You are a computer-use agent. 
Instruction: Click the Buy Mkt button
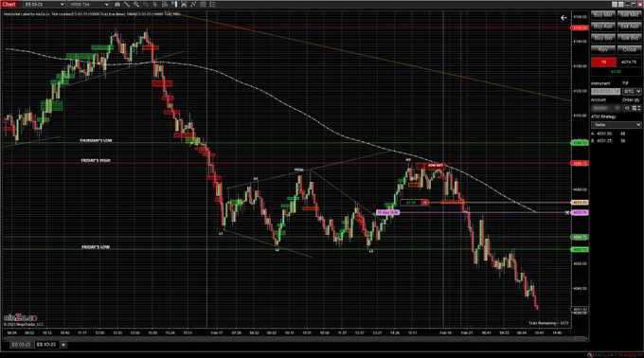tap(603, 15)
